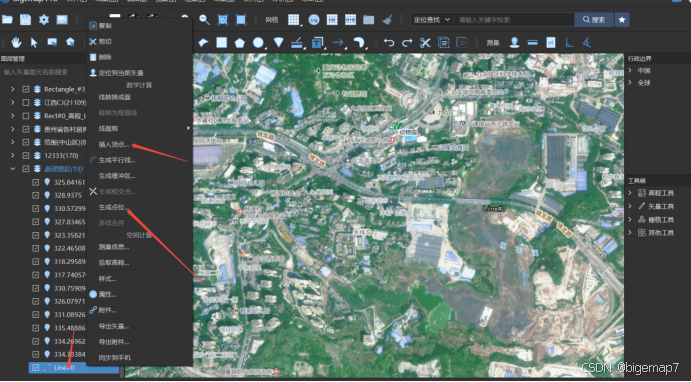Uncheck the Rectangle_#3 layer checkbox
This screenshot has width=691, height=382.
point(26,89)
